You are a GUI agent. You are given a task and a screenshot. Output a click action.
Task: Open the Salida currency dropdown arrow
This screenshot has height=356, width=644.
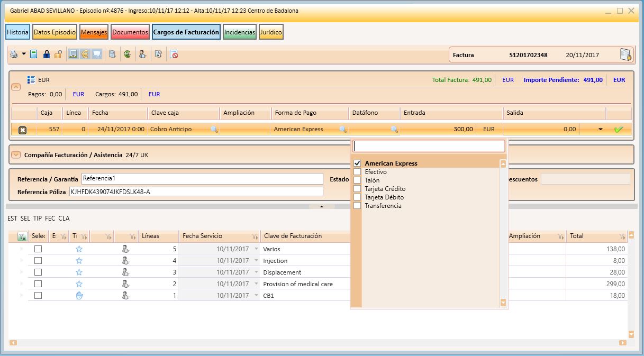coord(600,129)
